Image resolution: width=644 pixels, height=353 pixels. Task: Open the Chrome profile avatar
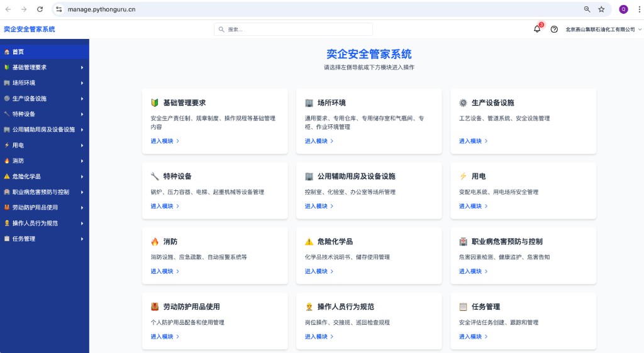point(623,9)
